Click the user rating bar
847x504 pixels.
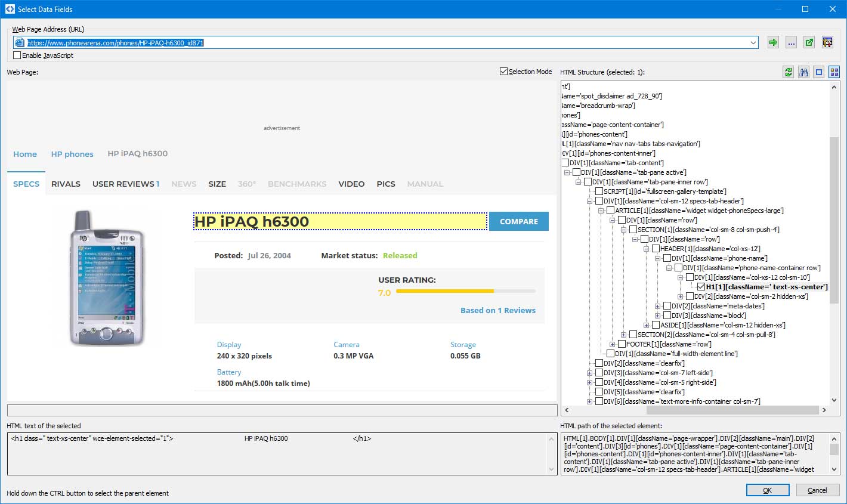(x=466, y=291)
